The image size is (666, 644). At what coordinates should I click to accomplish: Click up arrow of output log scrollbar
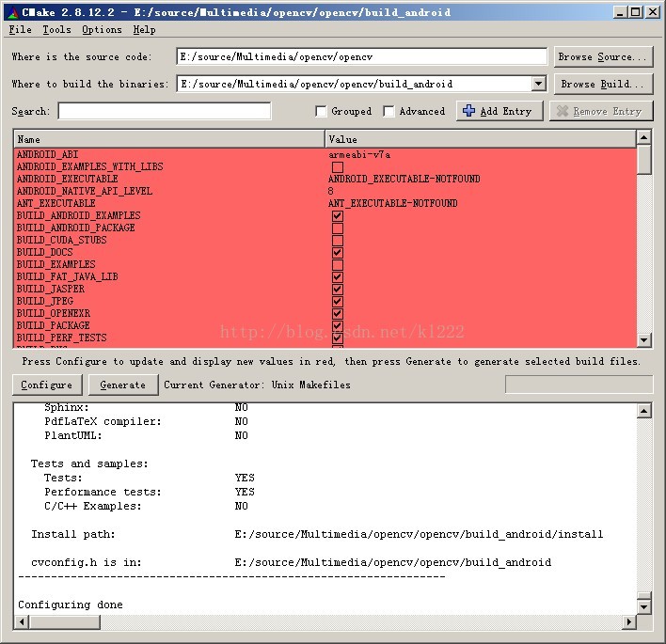click(x=644, y=411)
